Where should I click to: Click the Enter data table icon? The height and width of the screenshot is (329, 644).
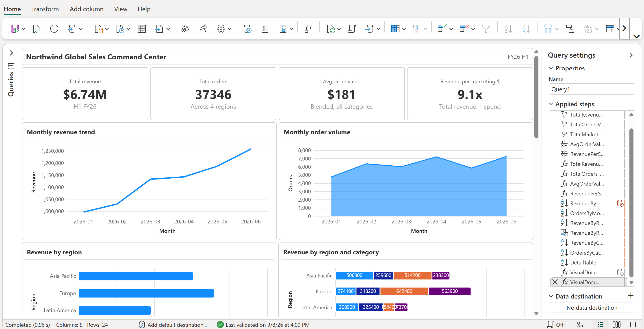[141, 28]
